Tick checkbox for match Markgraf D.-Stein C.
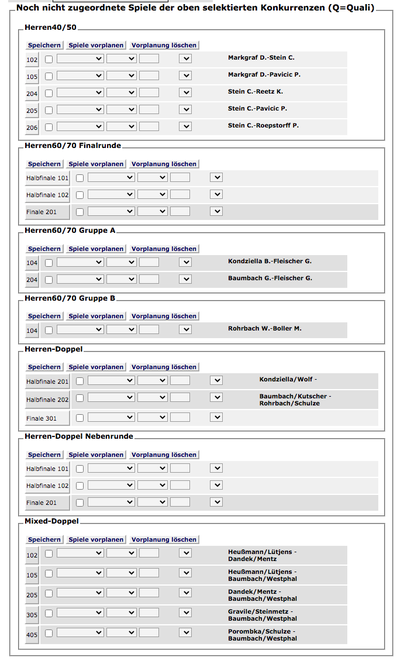The height and width of the screenshot is (664, 397). [49, 59]
